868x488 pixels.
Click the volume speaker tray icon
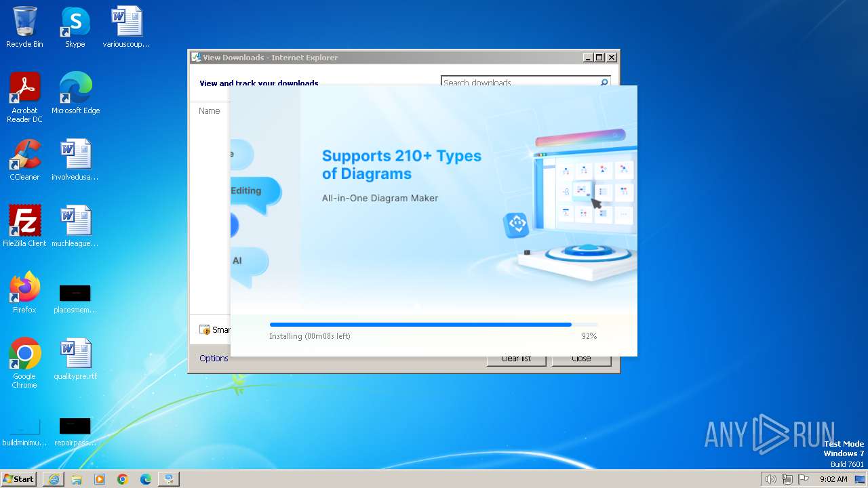(x=770, y=479)
